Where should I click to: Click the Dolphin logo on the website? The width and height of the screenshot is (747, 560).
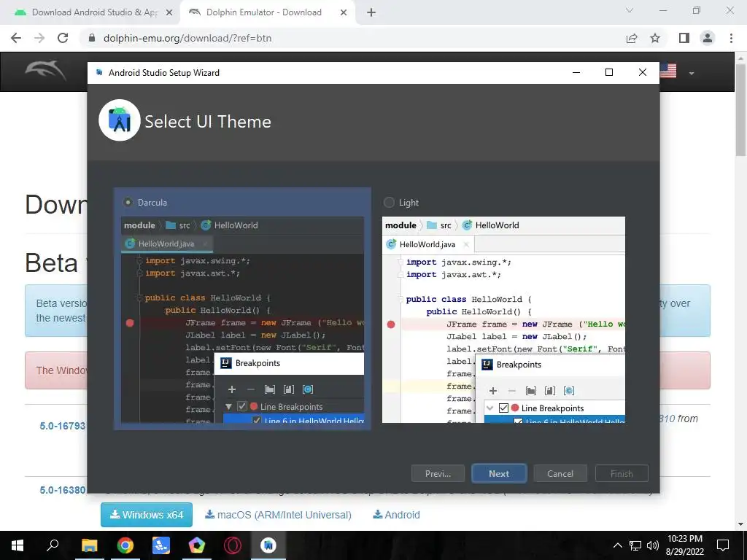[x=45, y=71]
